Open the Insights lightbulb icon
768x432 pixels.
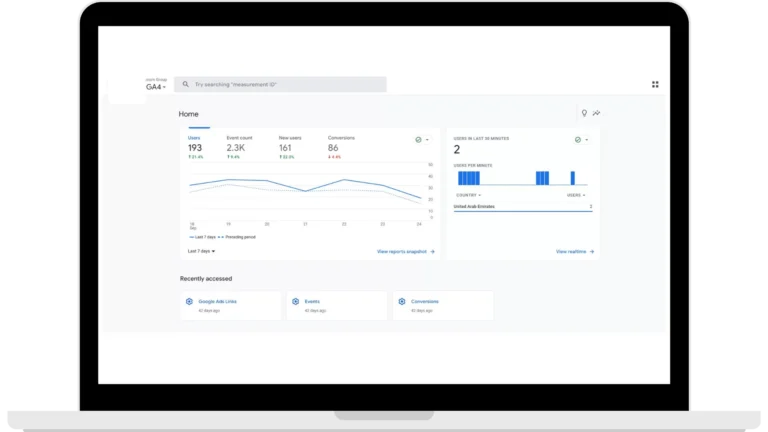tap(584, 113)
